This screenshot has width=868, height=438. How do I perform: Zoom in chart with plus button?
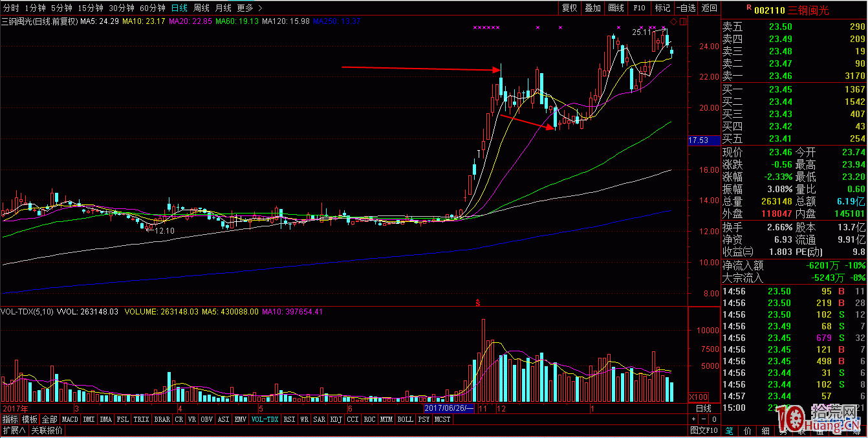[695, 419]
